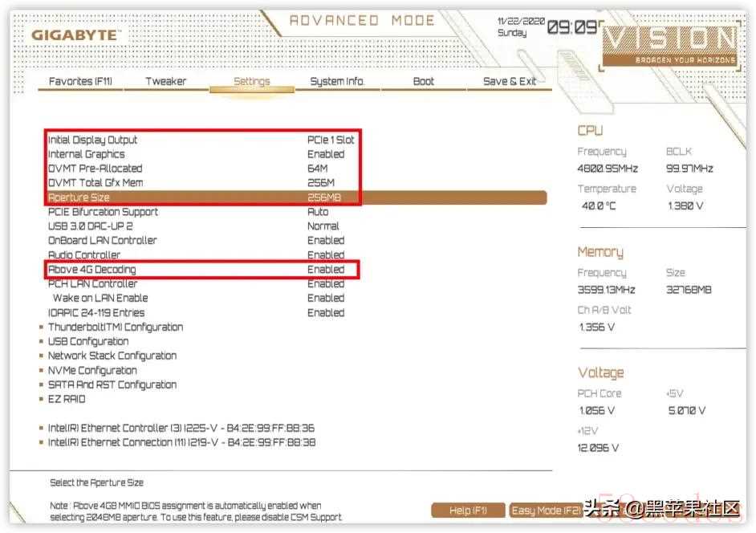
Task: Click the 09:09 clock display
Action: coord(572,27)
